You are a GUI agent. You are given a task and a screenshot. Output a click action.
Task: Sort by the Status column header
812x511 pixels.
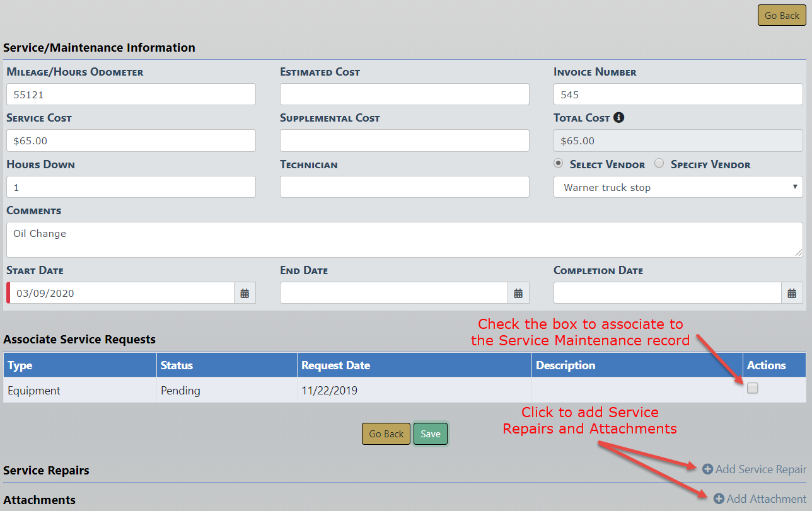pos(177,365)
